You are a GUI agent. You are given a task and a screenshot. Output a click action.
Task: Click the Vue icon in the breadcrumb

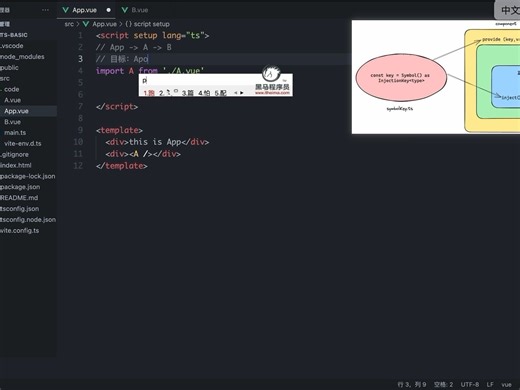point(86,24)
